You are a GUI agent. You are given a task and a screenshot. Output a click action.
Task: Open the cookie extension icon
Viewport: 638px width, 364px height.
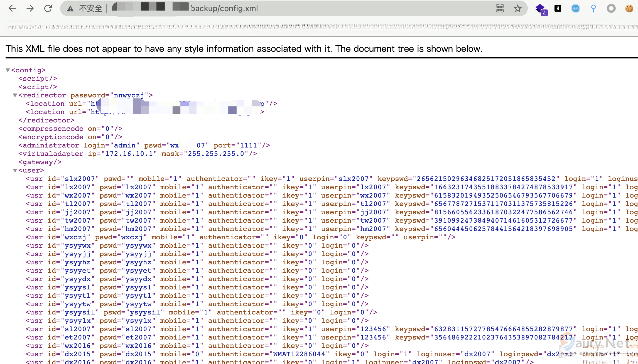629,8
